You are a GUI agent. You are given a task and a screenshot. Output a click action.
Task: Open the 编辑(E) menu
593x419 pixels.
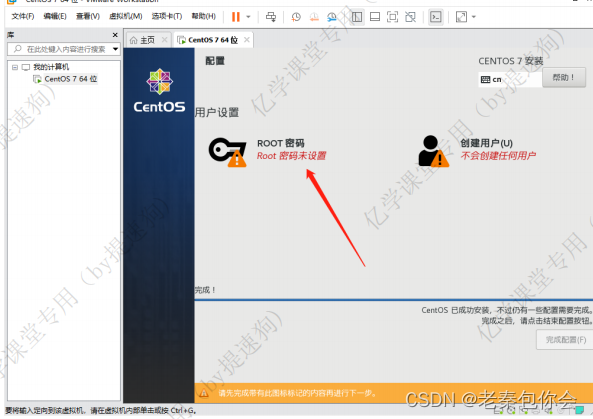coord(55,16)
